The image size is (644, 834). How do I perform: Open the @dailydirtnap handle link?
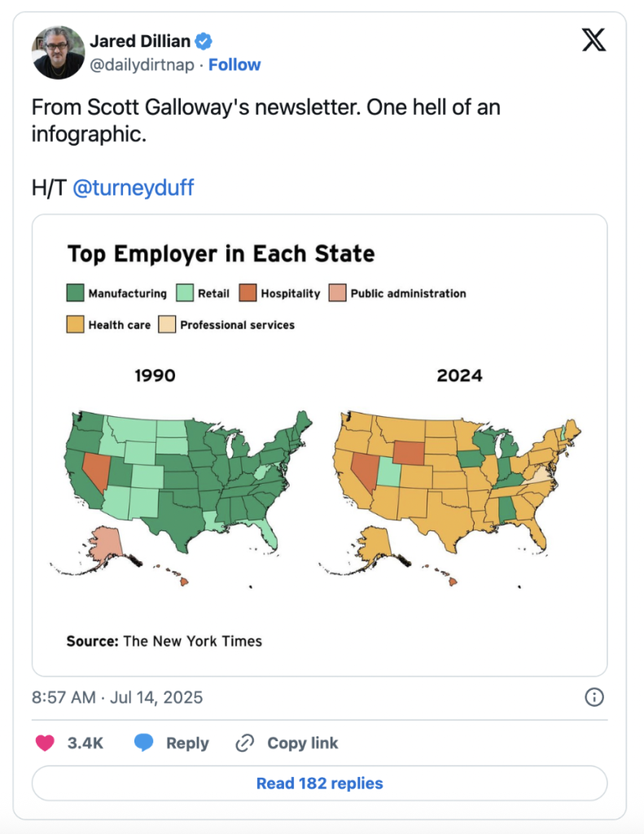coord(142,64)
